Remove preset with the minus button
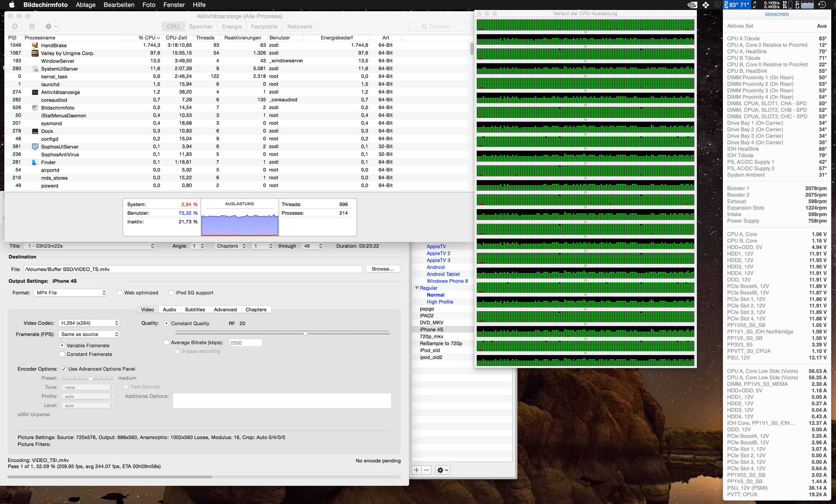 tap(426, 470)
